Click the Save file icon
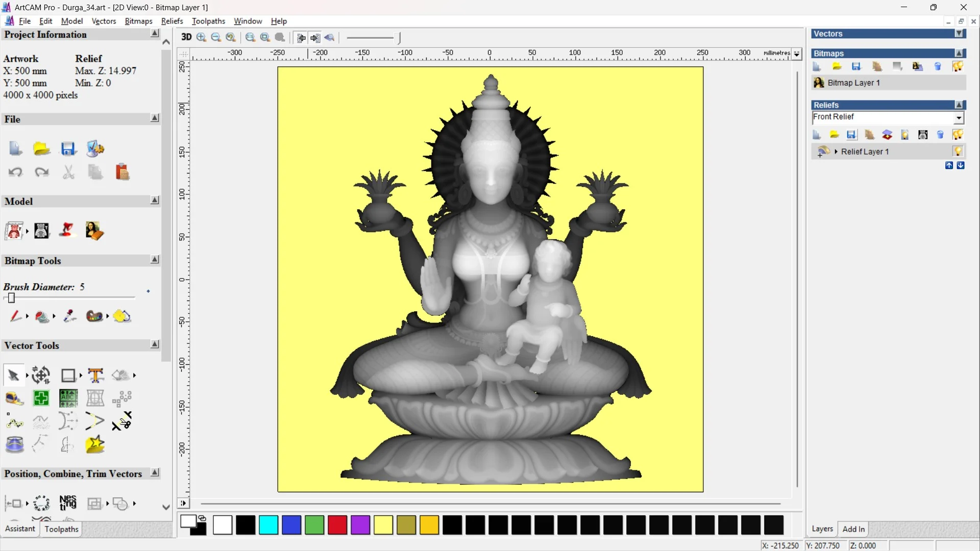980x551 pixels. click(x=68, y=148)
